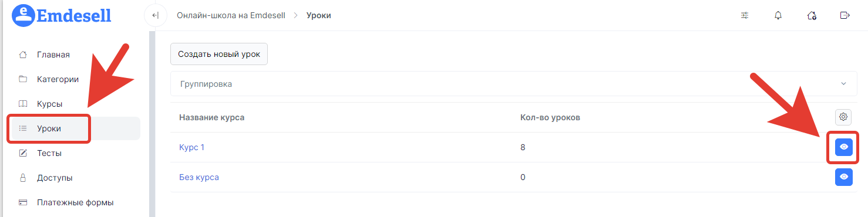Image resolution: width=868 pixels, height=217 pixels.
Task: Open table settings gear icon
Action: coord(843,117)
